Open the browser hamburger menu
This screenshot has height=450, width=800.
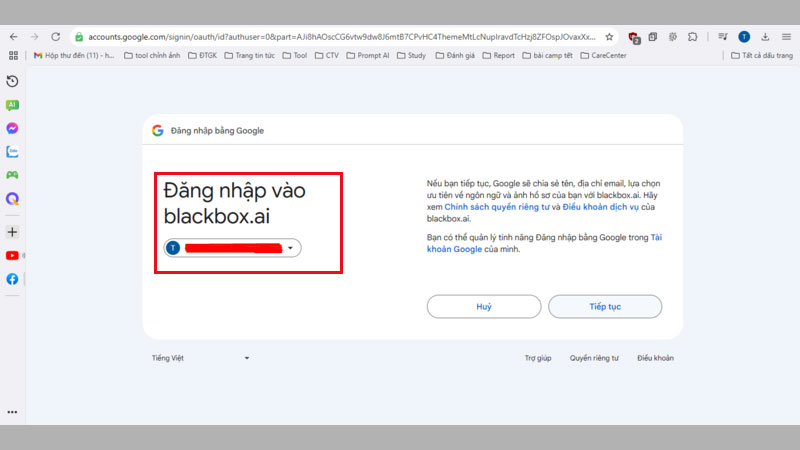pyautogui.click(x=786, y=37)
